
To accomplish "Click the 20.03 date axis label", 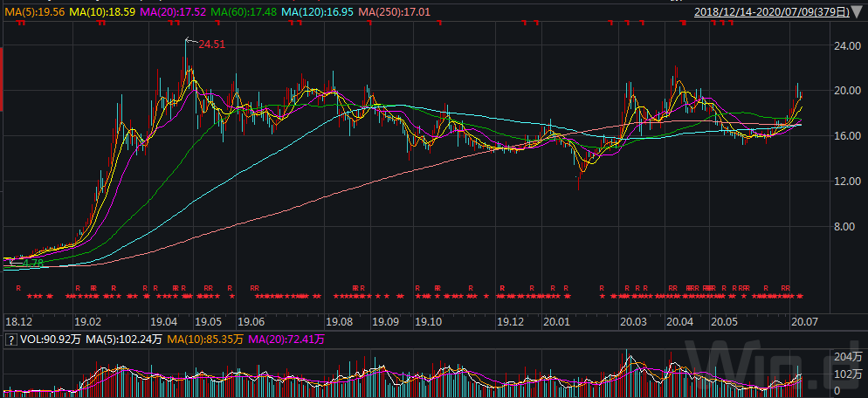I will [x=633, y=321].
